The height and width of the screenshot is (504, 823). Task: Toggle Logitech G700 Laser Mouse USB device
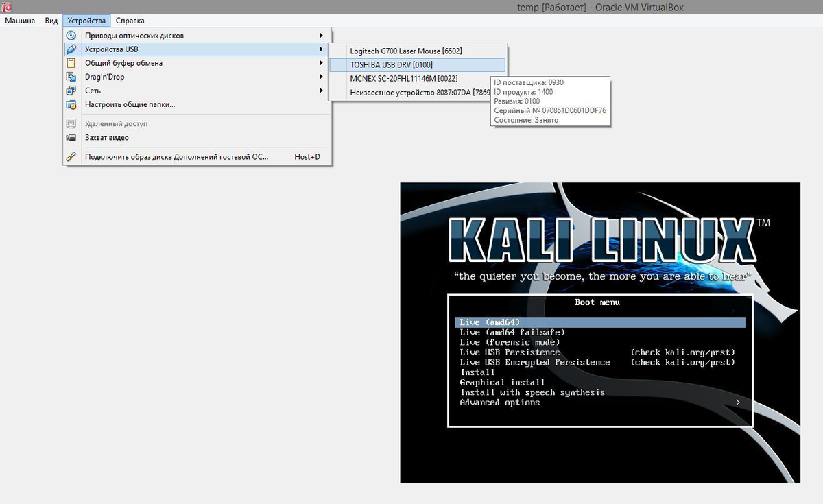point(418,51)
